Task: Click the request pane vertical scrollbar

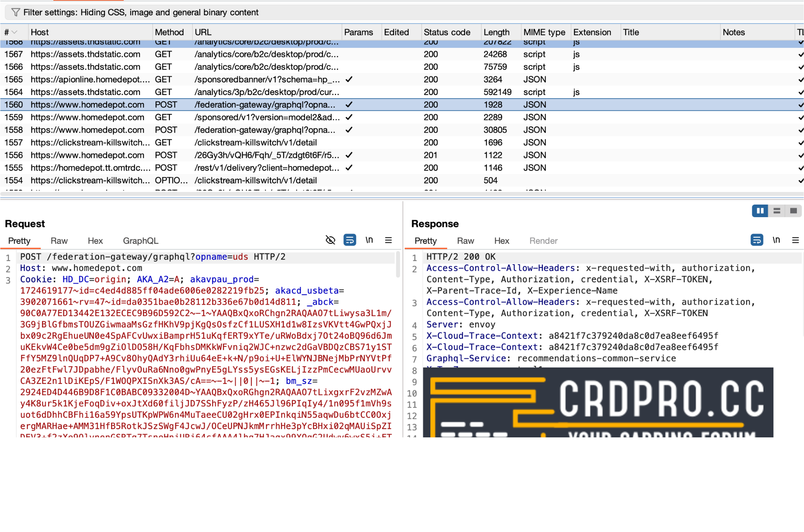Action: tap(398, 264)
